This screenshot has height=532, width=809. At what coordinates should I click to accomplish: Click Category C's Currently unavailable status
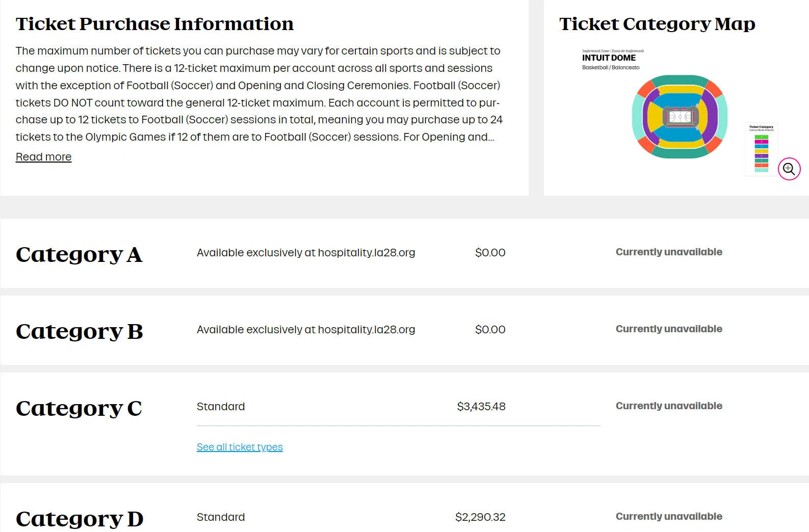point(669,406)
